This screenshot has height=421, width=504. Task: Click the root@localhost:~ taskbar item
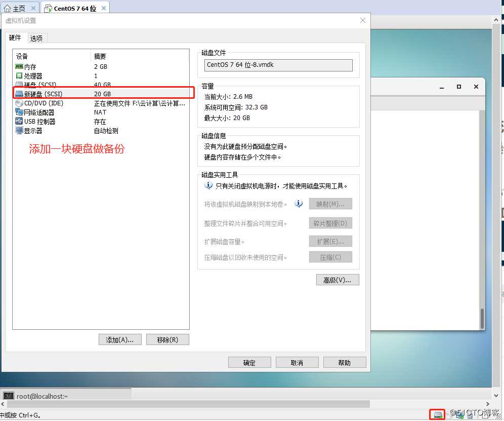tap(66, 396)
